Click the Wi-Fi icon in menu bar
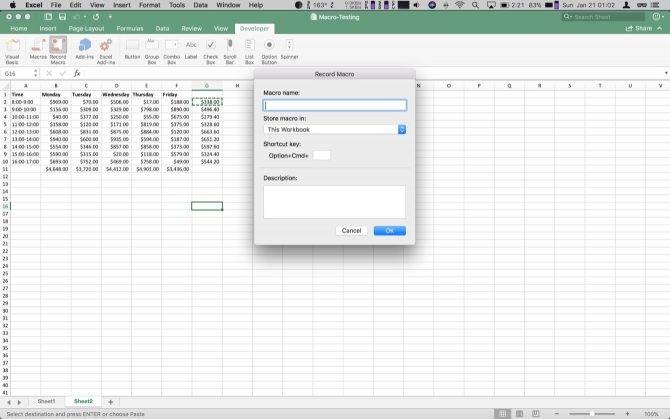This screenshot has height=419, width=670. (460, 5)
